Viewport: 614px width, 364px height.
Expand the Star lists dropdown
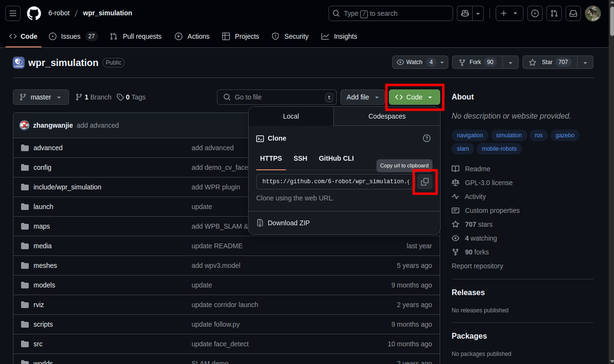[585, 62]
